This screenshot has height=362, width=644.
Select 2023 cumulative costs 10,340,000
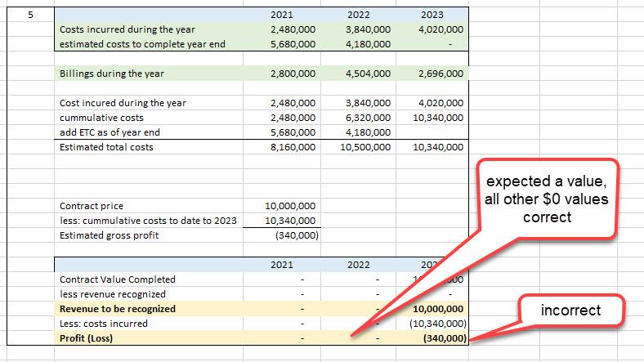[x=438, y=118]
